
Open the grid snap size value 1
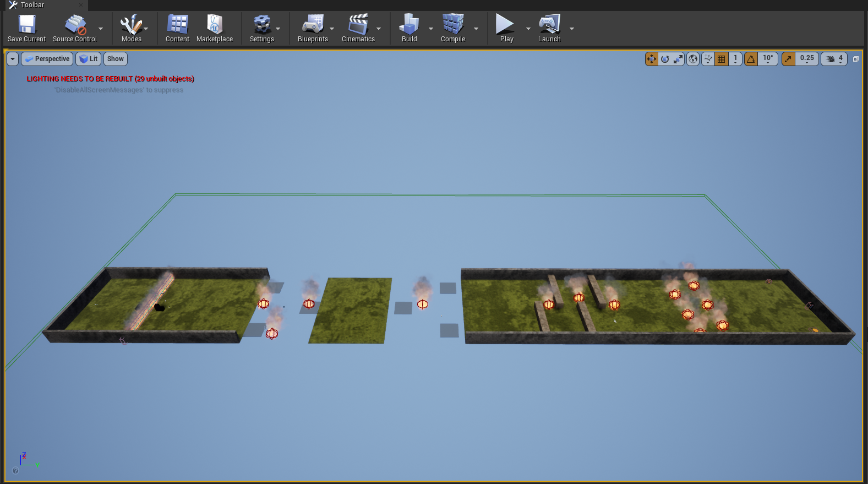[735, 59]
